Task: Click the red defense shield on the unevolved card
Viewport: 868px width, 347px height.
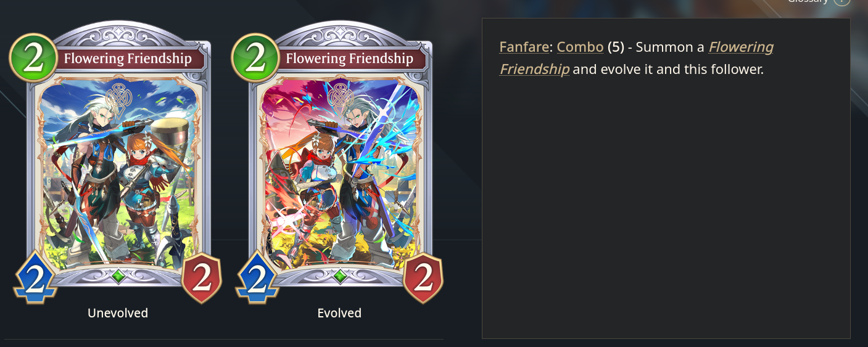Action: coord(202,278)
